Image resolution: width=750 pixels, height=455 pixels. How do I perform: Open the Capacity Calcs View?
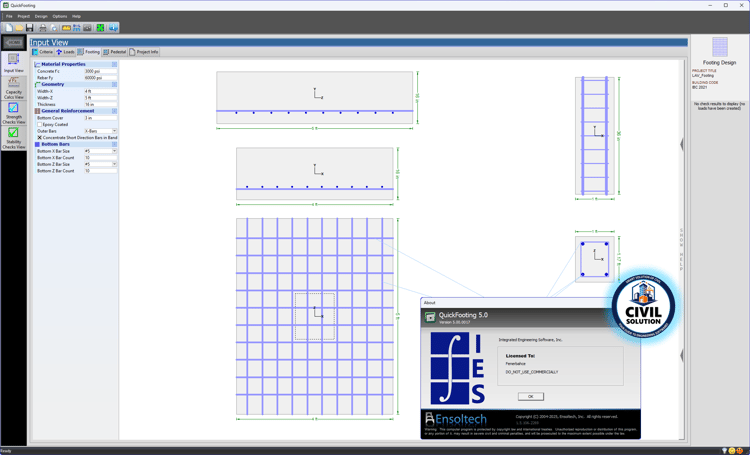pos(13,88)
